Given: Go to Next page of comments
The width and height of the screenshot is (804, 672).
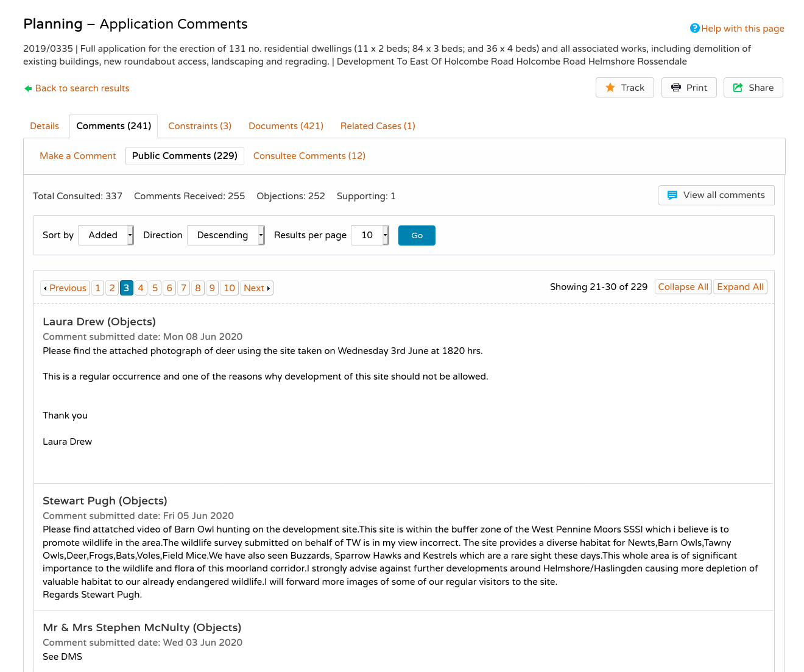Looking at the screenshot, I should click(256, 288).
